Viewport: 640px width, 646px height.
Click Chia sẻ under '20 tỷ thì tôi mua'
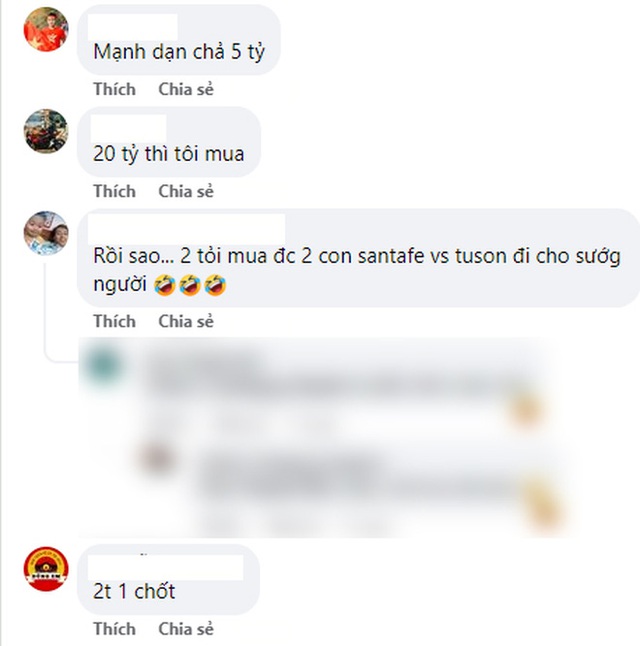[x=186, y=191]
